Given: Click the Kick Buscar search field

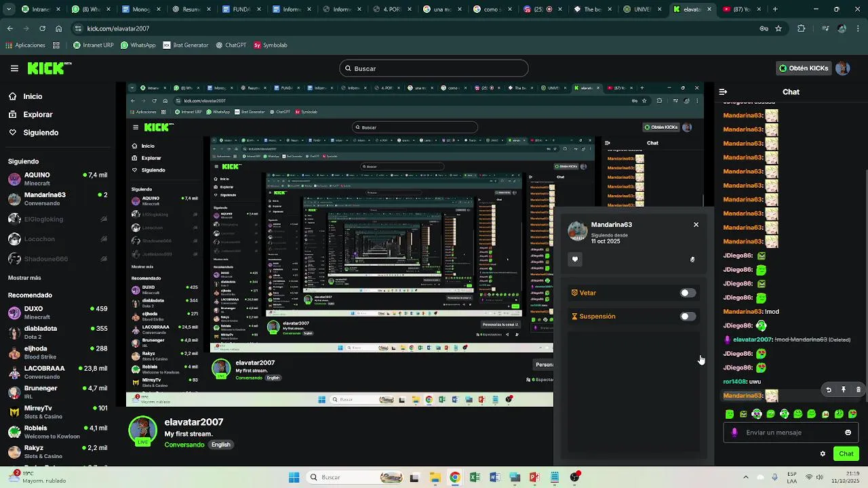Looking at the screenshot, I should (x=434, y=68).
